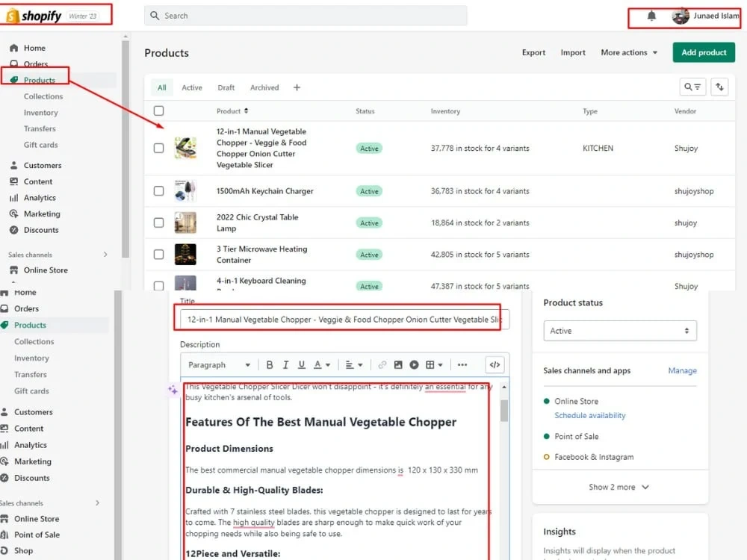The width and height of the screenshot is (747, 560).
Task: Check the 12-in-1 Manual Vegetable Chopper row
Action: (x=158, y=148)
